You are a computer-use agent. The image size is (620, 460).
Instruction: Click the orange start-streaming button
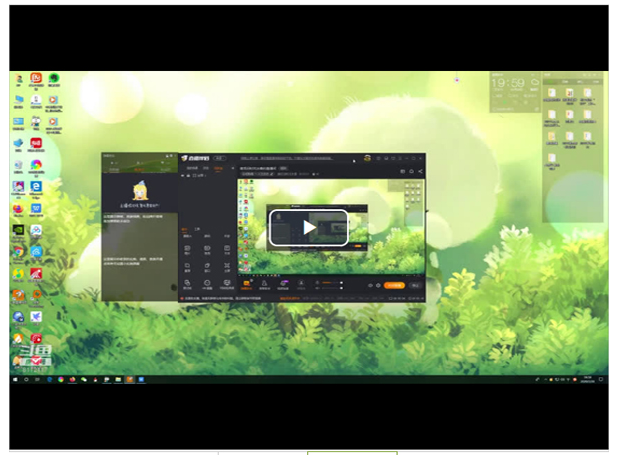[394, 285]
